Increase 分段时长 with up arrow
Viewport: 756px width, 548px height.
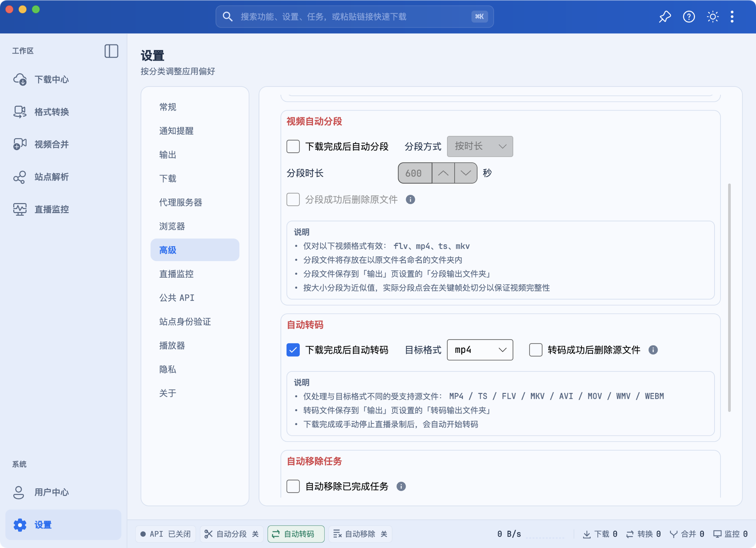443,173
